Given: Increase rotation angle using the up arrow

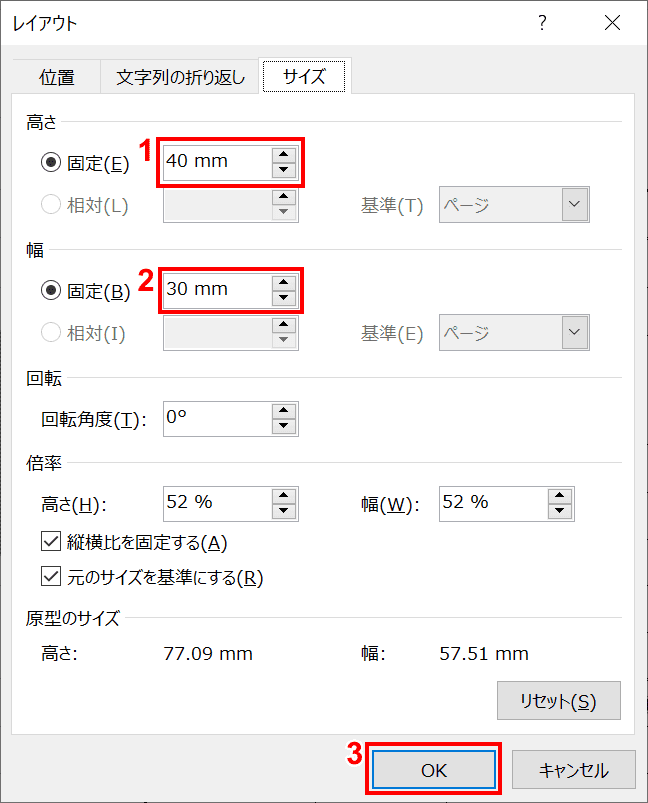Looking at the screenshot, I should tap(284, 411).
